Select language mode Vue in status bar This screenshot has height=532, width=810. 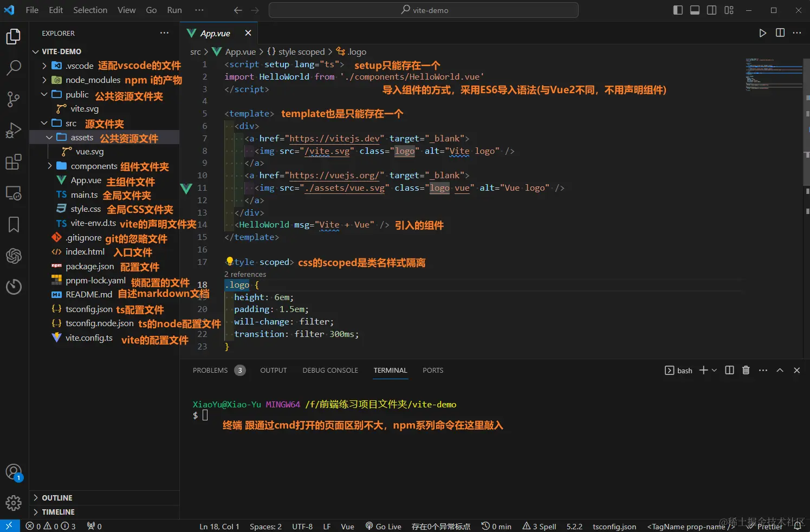(347, 526)
